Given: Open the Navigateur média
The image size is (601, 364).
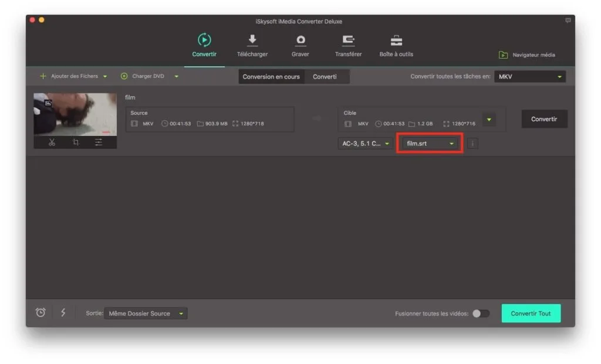Looking at the screenshot, I should pyautogui.click(x=526, y=55).
